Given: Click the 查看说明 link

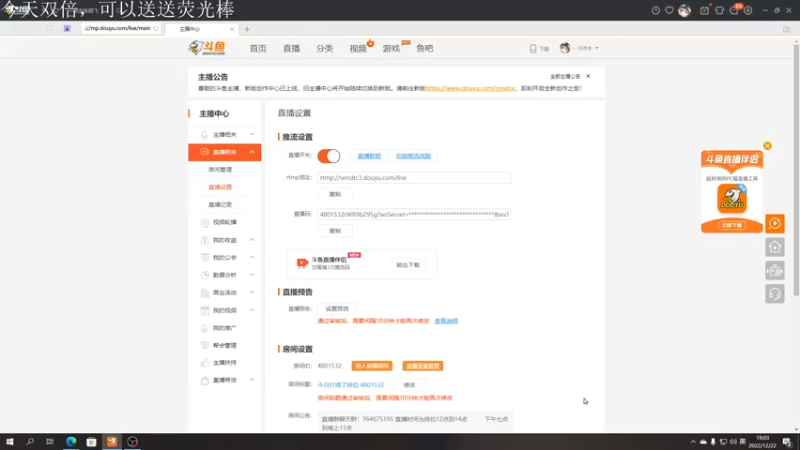Looking at the screenshot, I should [x=446, y=321].
